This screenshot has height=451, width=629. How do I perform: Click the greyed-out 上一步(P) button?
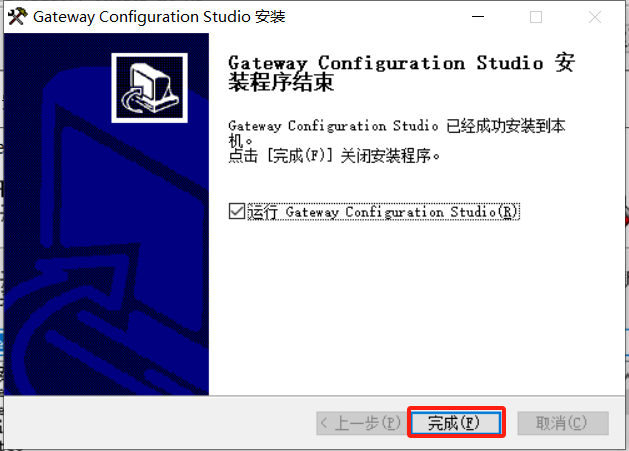(361, 423)
